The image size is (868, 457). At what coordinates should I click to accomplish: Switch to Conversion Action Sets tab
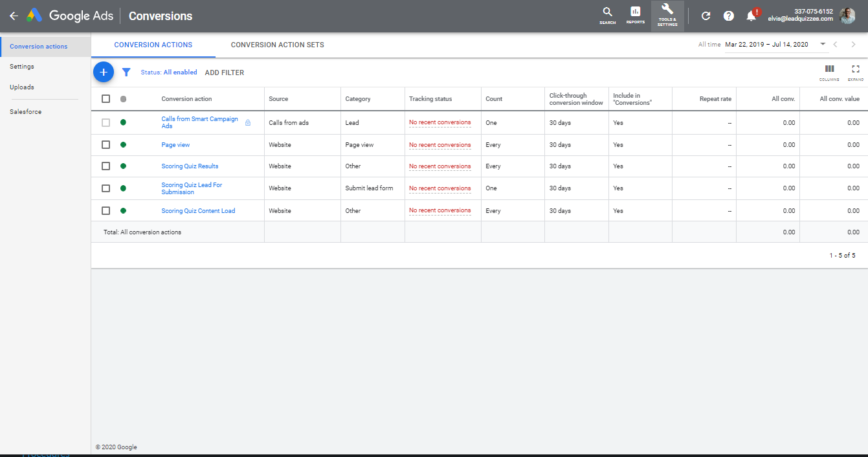(x=278, y=45)
